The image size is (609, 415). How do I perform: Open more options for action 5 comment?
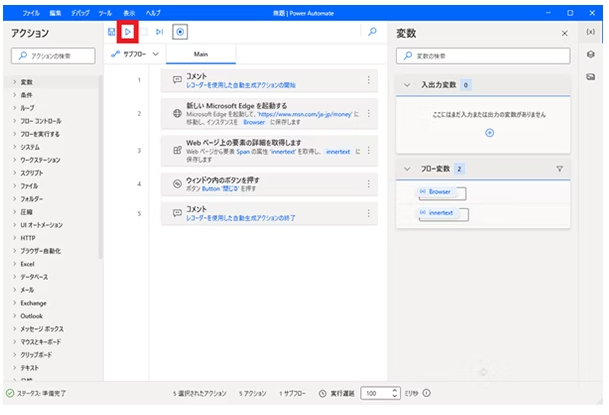click(x=368, y=213)
